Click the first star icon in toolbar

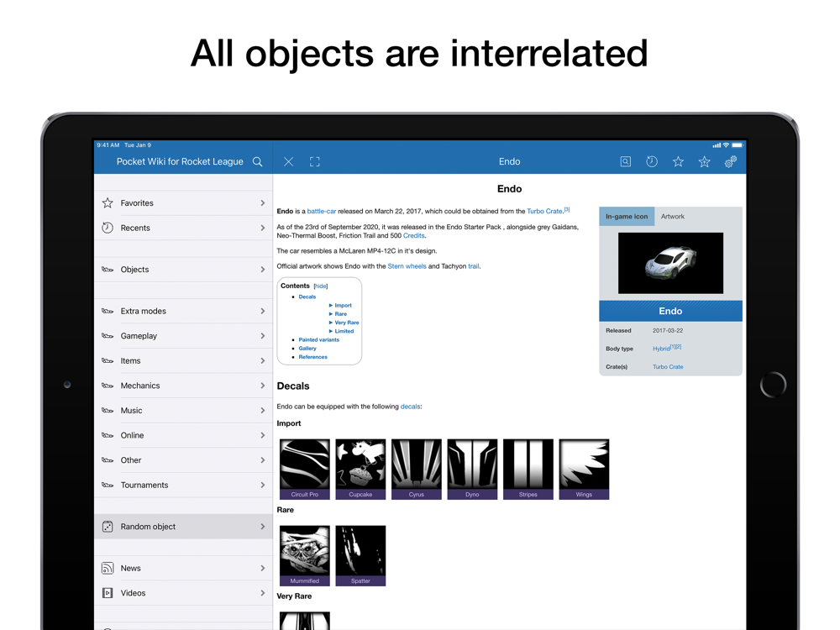pos(678,162)
